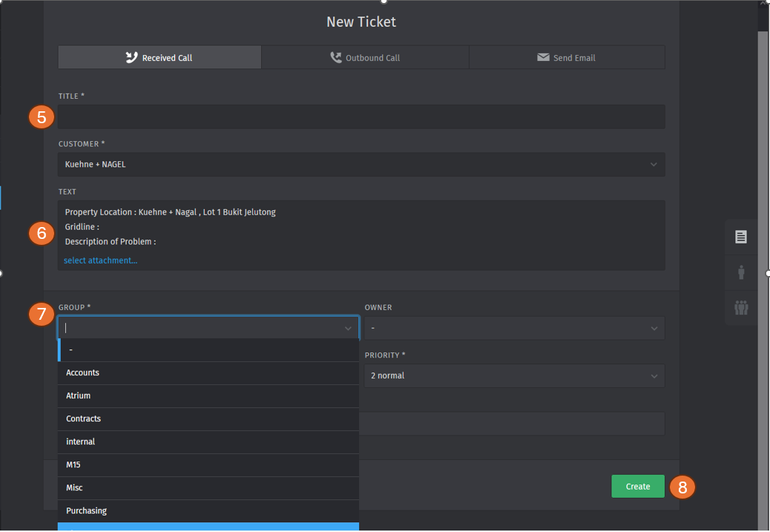
Task: Switch to the Send Email tab
Action: tap(567, 58)
